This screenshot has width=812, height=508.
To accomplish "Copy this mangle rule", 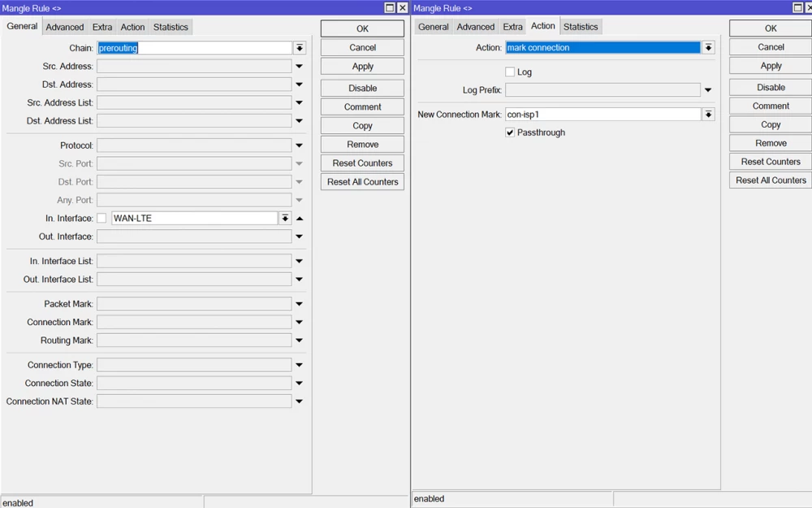I will click(361, 125).
